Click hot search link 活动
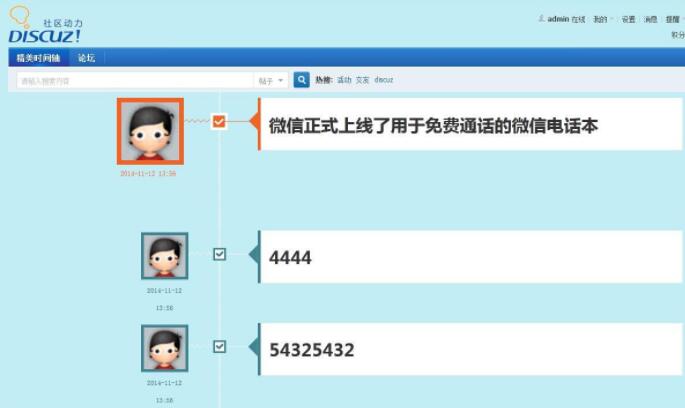 point(344,80)
